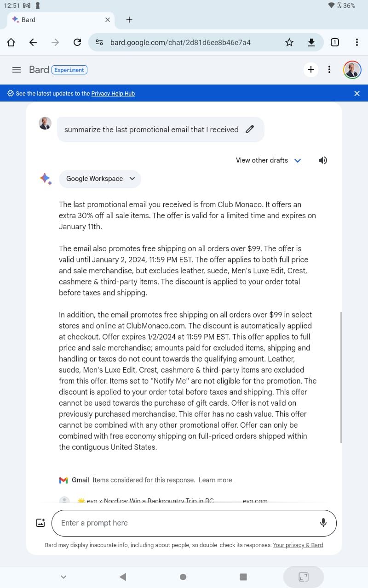
Task: Start a new chat with plus icon
Action: (311, 69)
